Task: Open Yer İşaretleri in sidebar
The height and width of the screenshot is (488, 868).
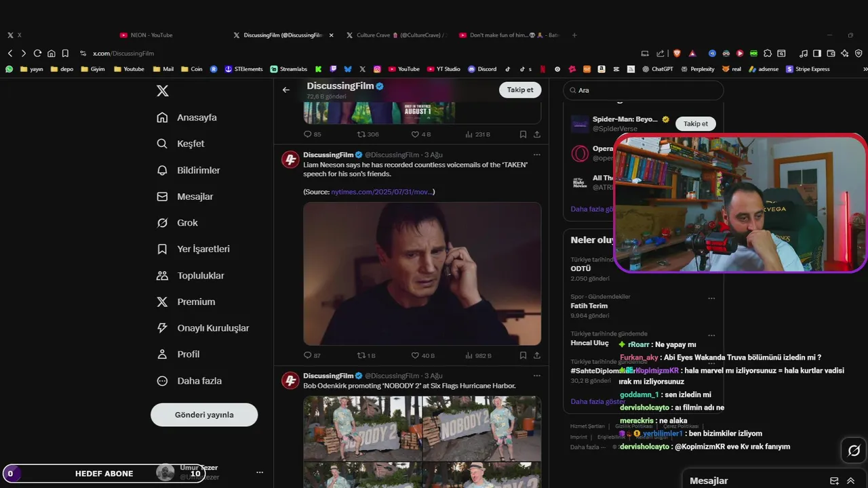Action: 193,249
